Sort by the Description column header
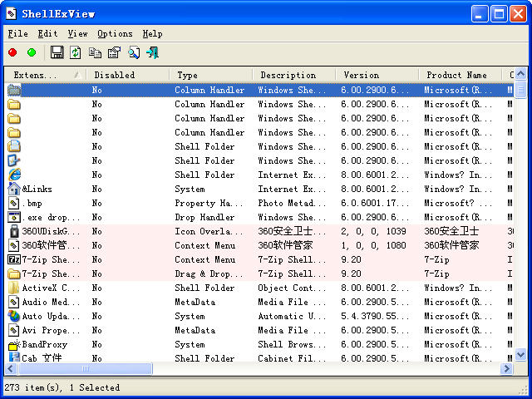Screen dimensions: 532x399 tap(294, 75)
